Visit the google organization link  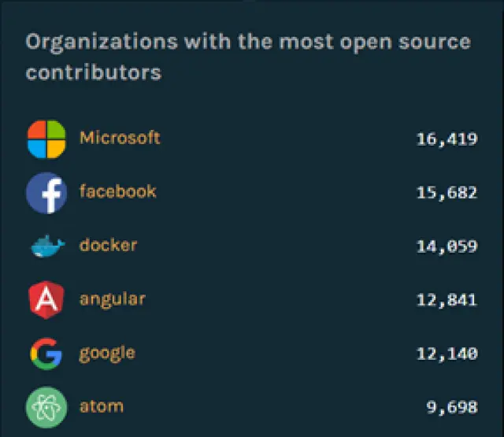click(107, 354)
